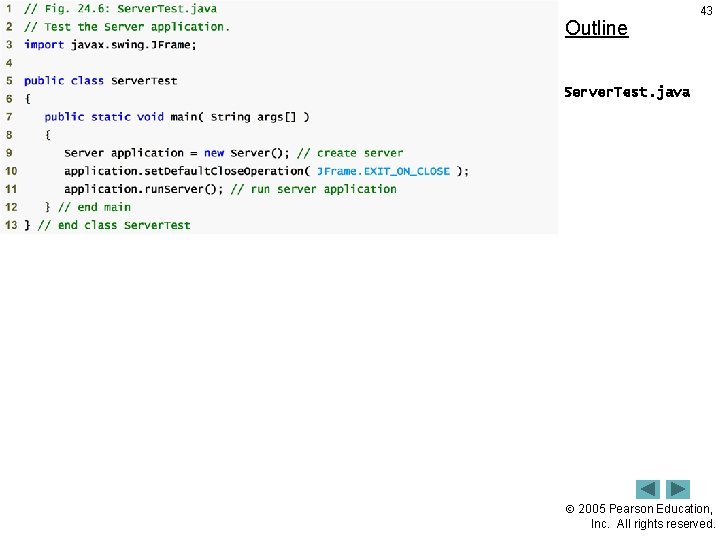
Task: Select the ServerTest.java outline label
Action: pos(627,92)
